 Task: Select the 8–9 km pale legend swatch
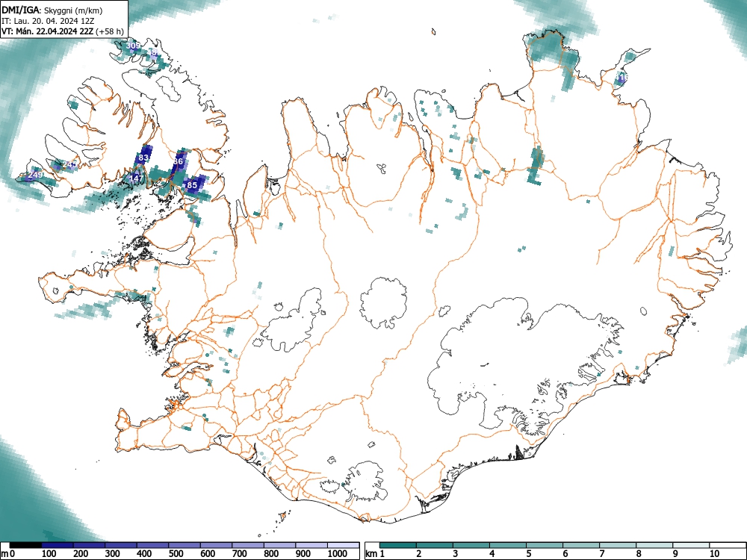[x=654, y=545]
